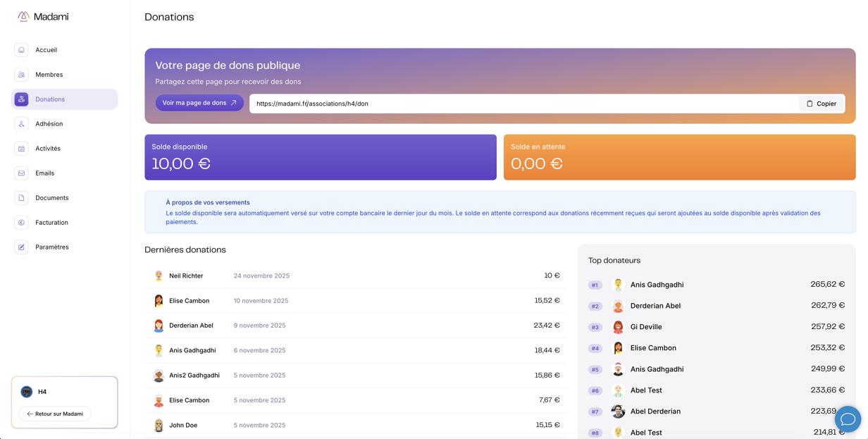
Task: Click the Madami logo icon
Action: (x=23, y=16)
